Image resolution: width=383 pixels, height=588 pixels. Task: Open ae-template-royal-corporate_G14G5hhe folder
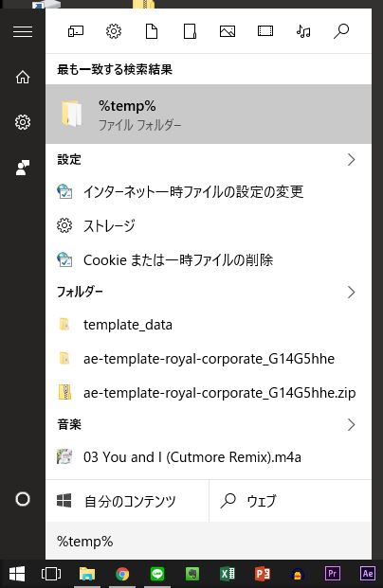(x=209, y=359)
